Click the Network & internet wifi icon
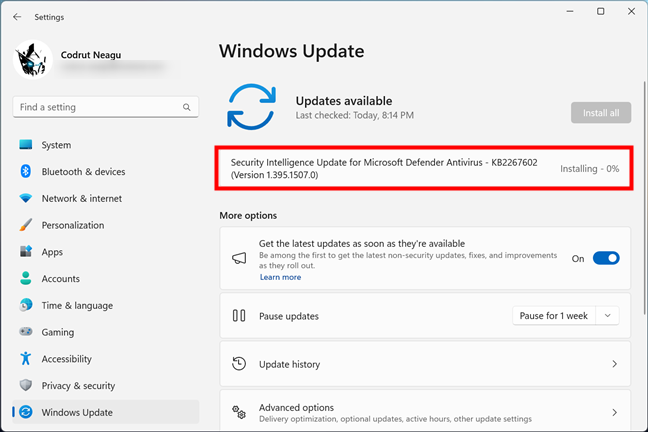This screenshot has height=432, width=648. 27,199
